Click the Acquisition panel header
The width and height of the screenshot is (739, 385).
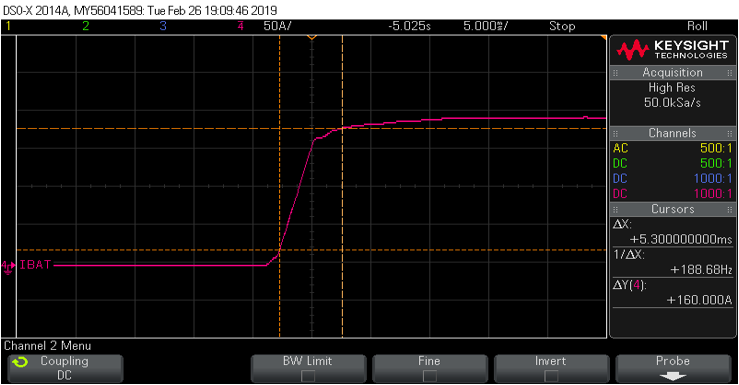(672, 73)
